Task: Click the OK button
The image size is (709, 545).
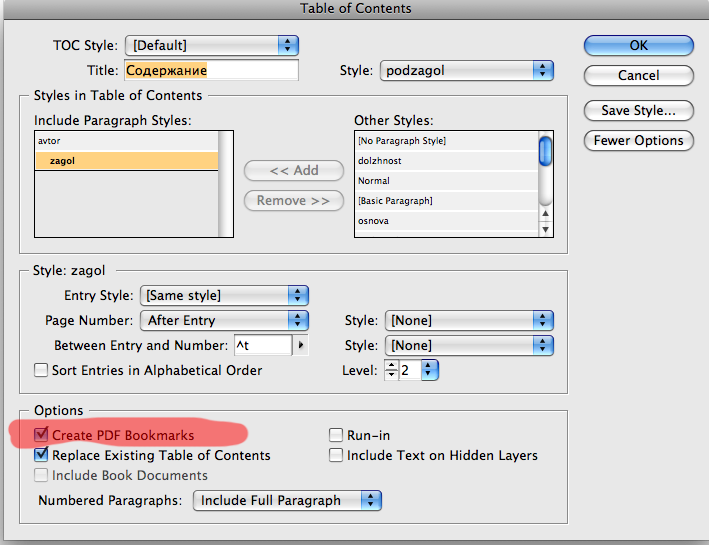Action: (x=638, y=45)
